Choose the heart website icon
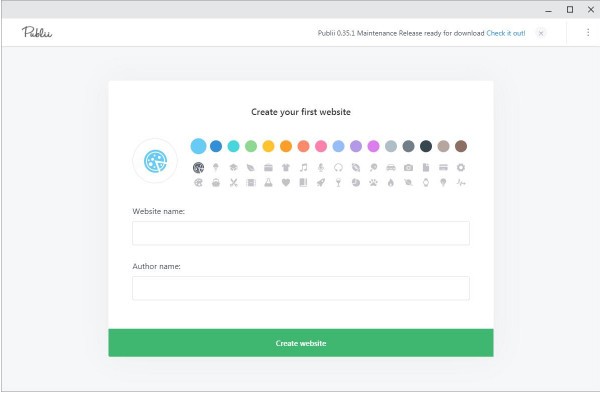Image resolution: width=600 pixels, height=395 pixels. pos(286,183)
